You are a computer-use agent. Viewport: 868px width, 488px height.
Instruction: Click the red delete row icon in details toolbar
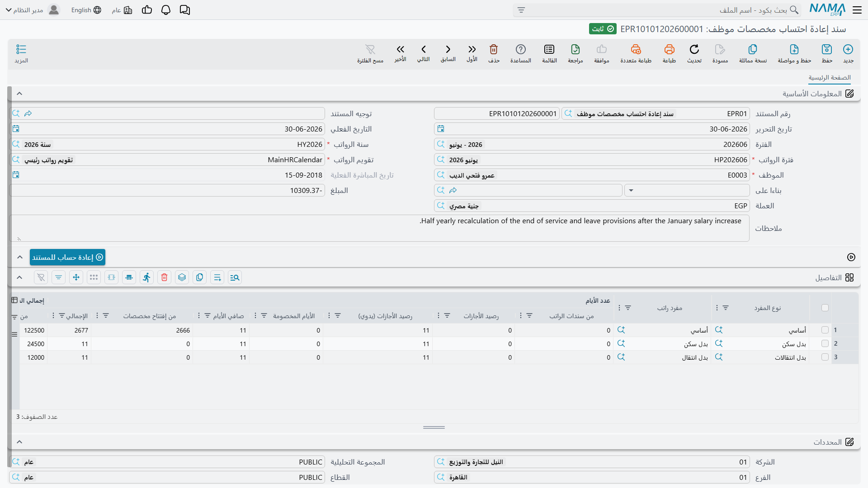pos(165,277)
